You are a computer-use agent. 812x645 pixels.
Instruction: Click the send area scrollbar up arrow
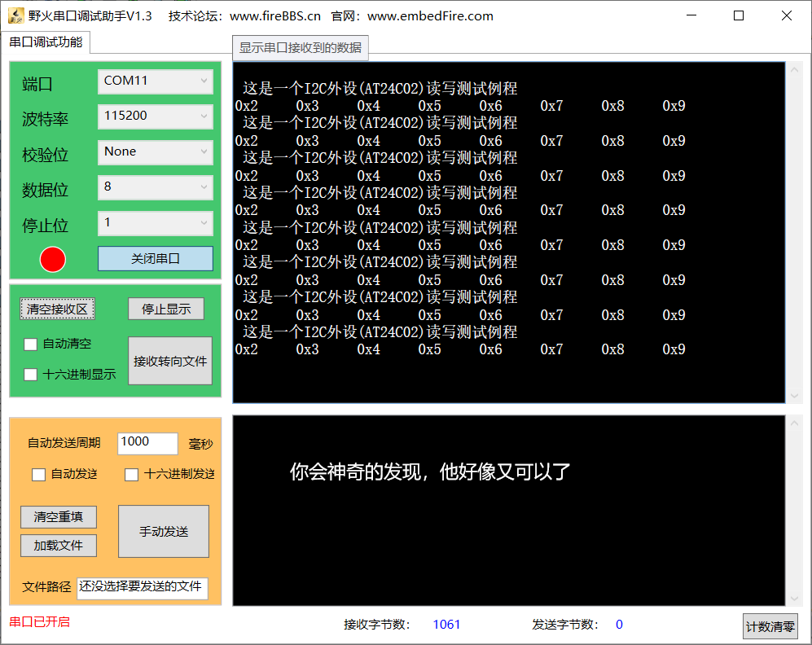(x=794, y=423)
